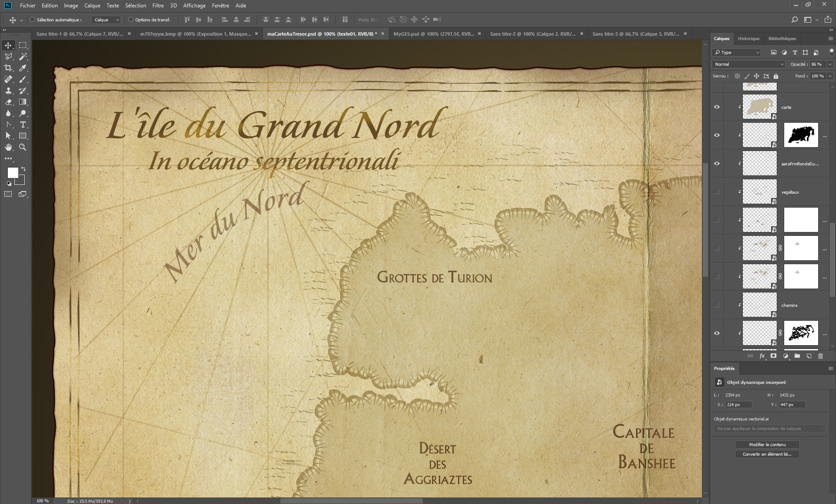This screenshot has height=504, width=836.
Task: Open the Calque auto-select dropdown
Action: 106,20
